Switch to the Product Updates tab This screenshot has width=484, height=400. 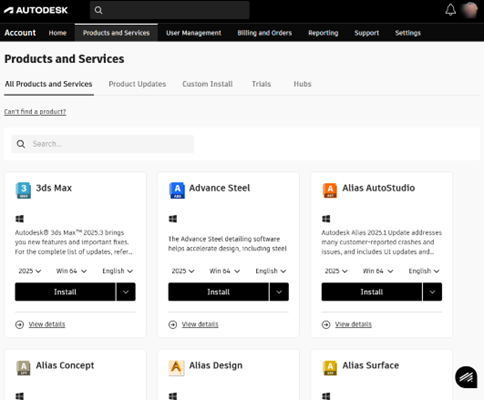click(x=137, y=84)
